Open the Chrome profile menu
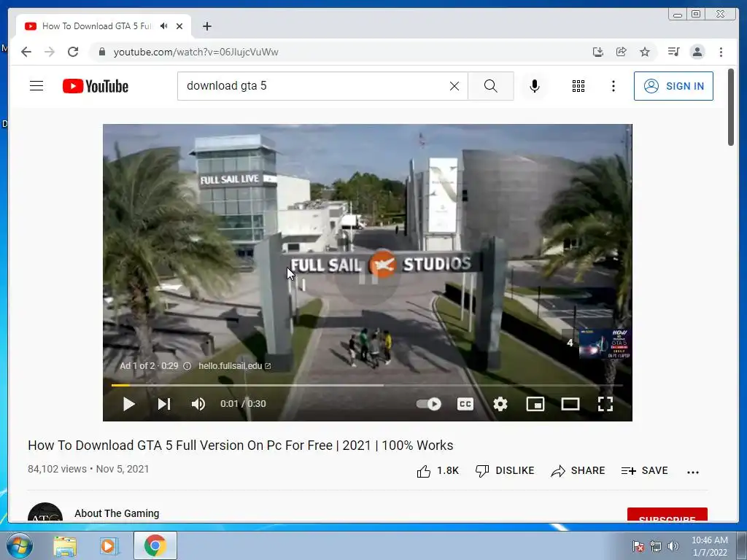 [697, 52]
